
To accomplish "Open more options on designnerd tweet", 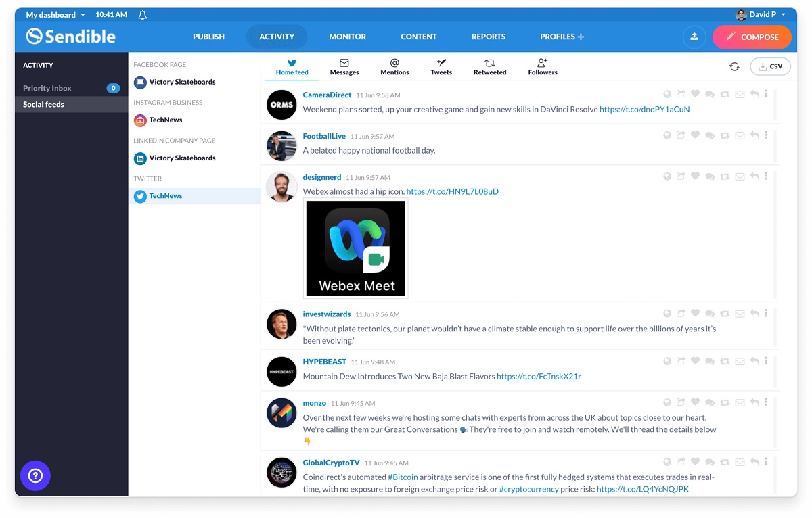I will pyautogui.click(x=766, y=176).
